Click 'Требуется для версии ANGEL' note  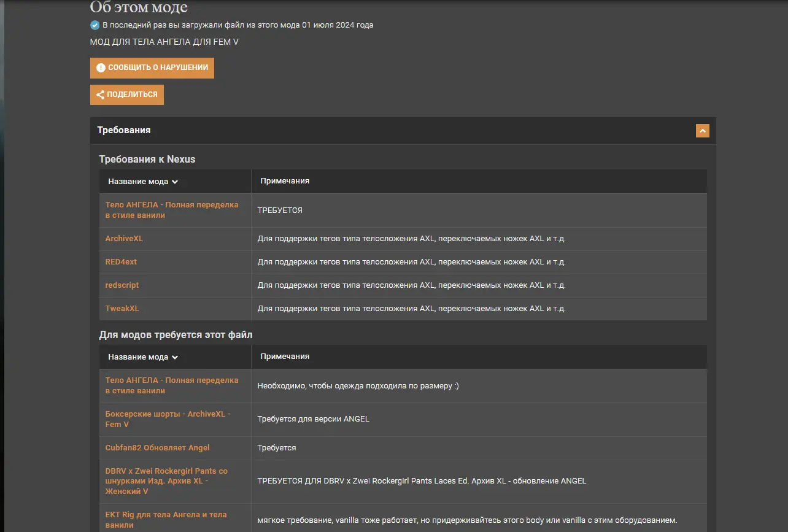(x=314, y=419)
